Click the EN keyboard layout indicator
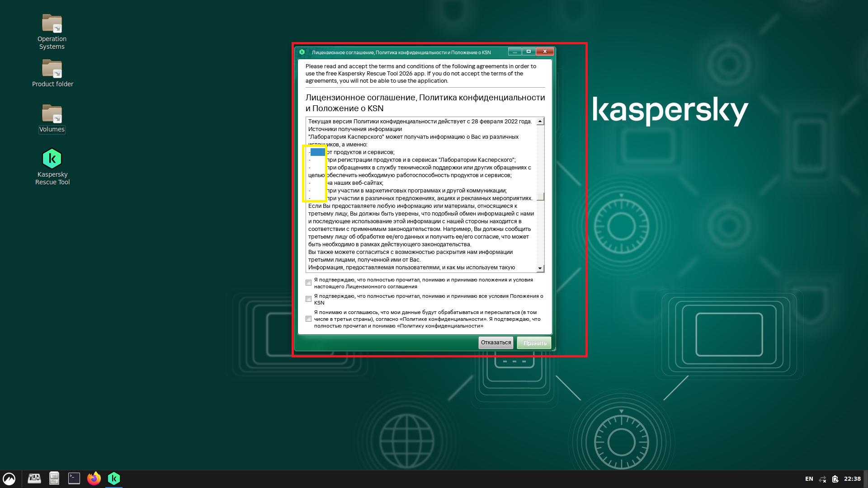Image resolution: width=868 pixels, height=488 pixels. tap(809, 479)
